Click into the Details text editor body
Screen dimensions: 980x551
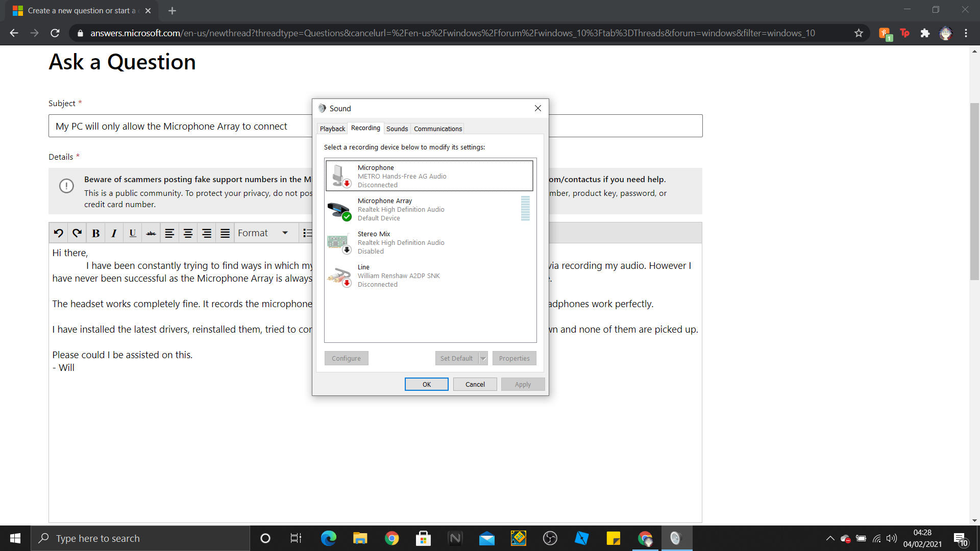pyautogui.click(x=375, y=383)
